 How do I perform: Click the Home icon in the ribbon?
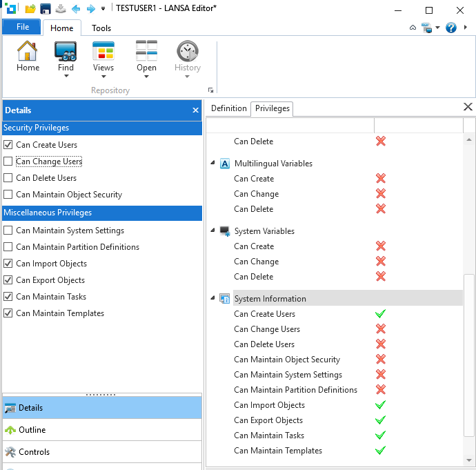28,52
